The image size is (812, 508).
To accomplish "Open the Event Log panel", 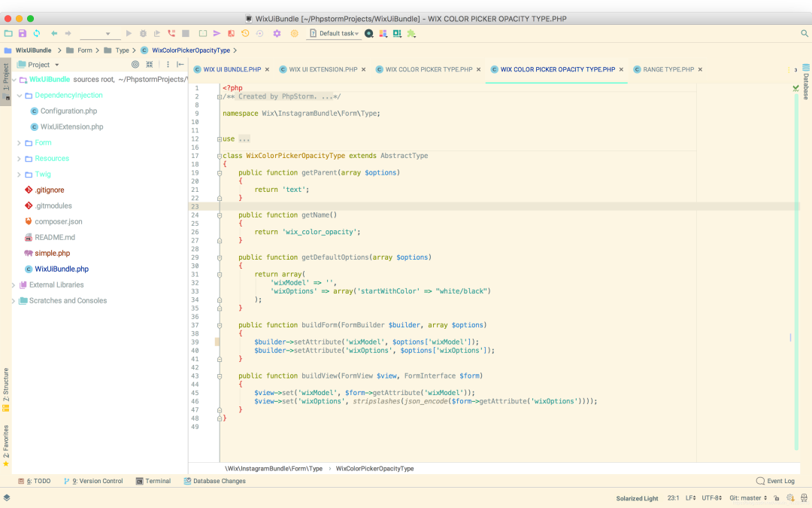I will [x=775, y=481].
